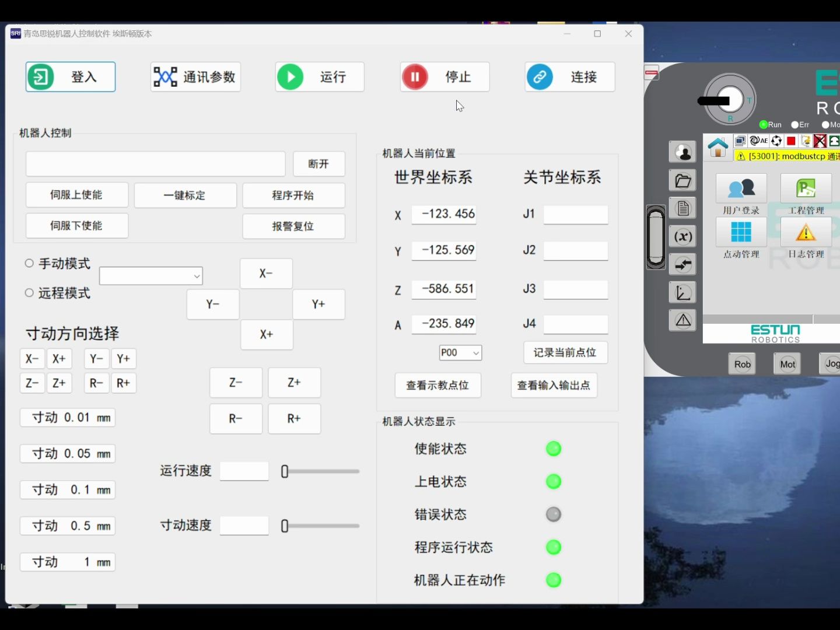Click the warning triangle icon on pendant sidebar

click(x=682, y=320)
